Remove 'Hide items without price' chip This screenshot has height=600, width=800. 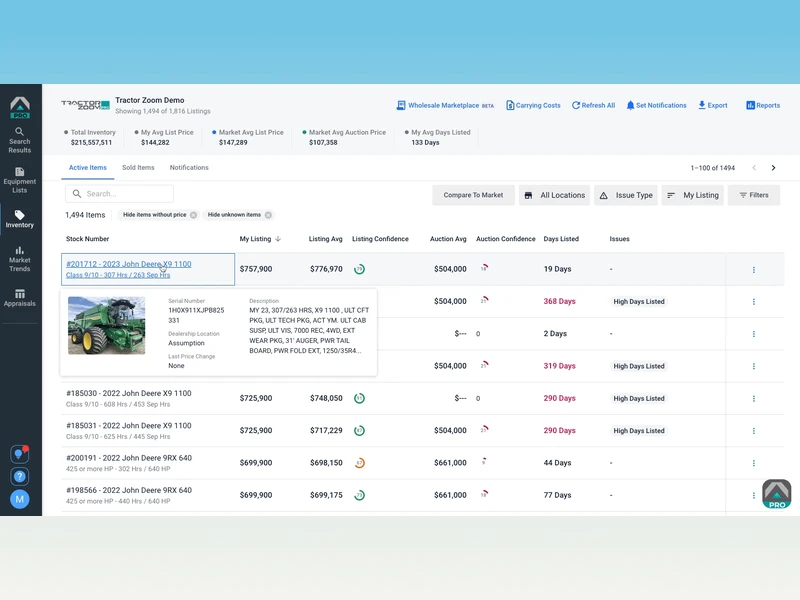[193, 215]
